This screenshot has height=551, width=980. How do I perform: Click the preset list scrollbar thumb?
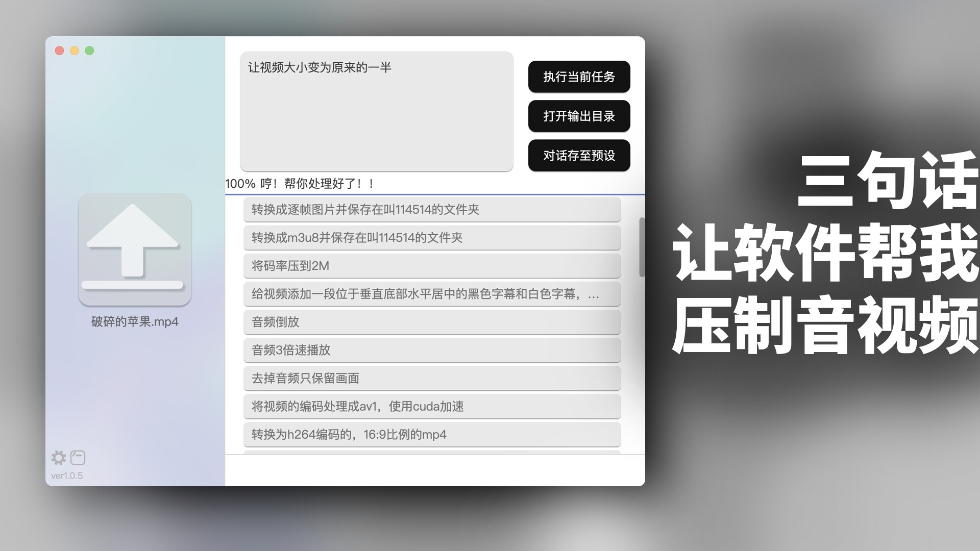coord(642,247)
